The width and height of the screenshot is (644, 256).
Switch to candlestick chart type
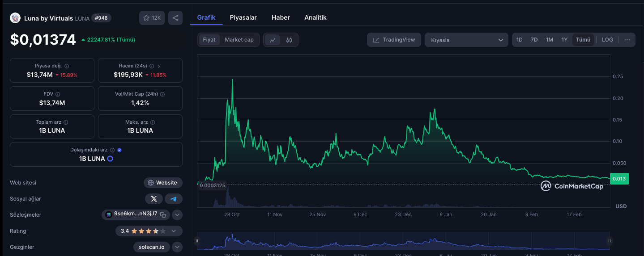(x=289, y=40)
